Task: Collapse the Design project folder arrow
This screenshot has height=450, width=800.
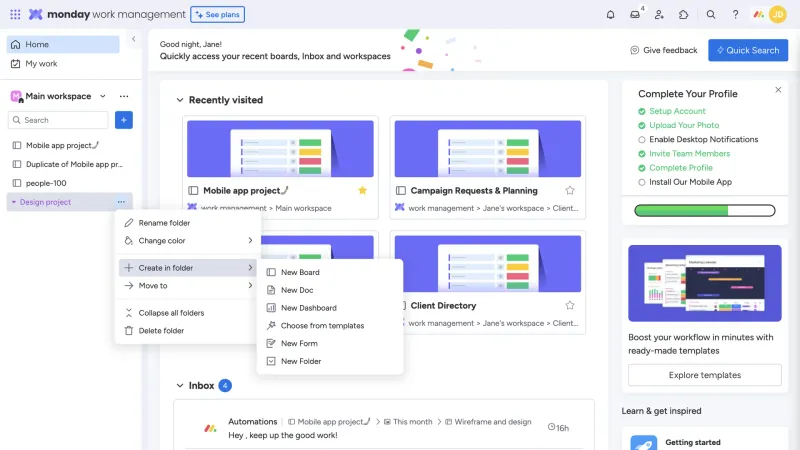Action: tap(14, 202)
